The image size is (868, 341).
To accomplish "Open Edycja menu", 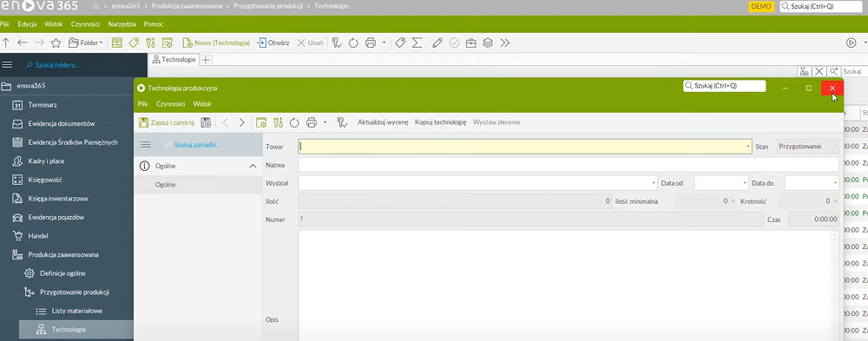I will click(27, 24).
